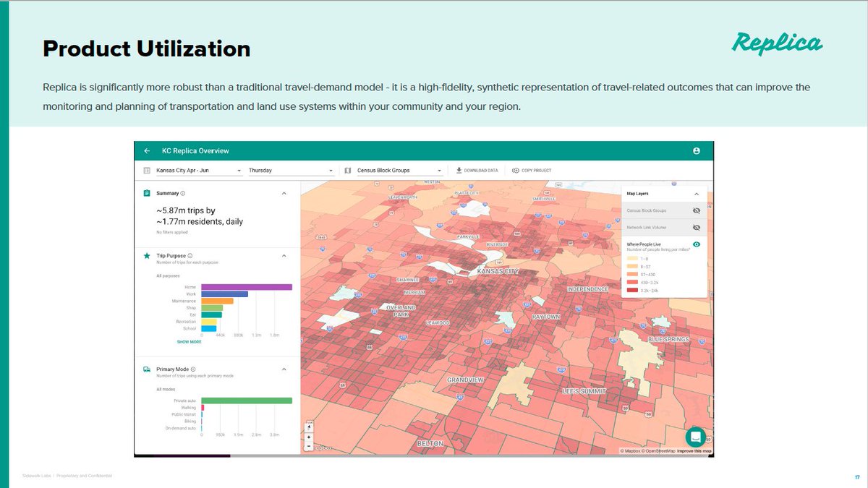868x488 pixels.
Task: Click the back arrow in KC Replica Overview header
Action: (x=147, y=151)
